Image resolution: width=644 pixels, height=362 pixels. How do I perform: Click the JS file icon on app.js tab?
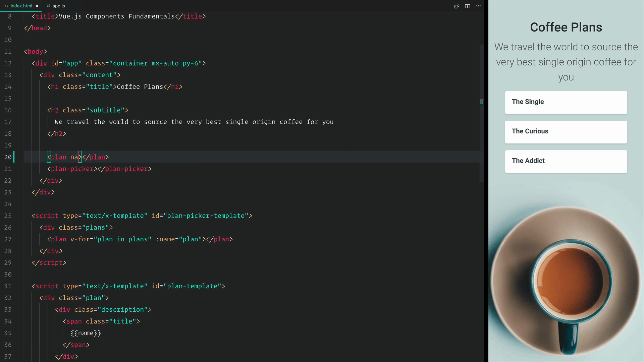(49, 6)
